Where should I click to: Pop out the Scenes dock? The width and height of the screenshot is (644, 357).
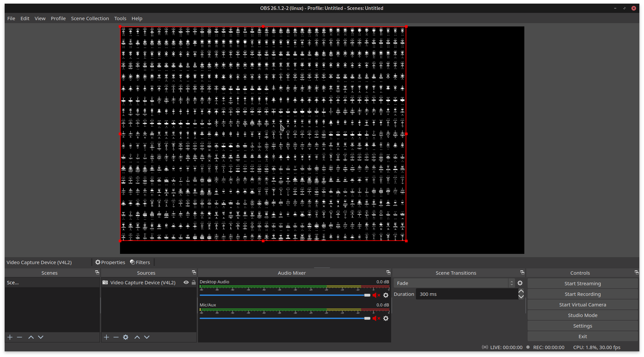pyautogui.click(x=97, y=272)
